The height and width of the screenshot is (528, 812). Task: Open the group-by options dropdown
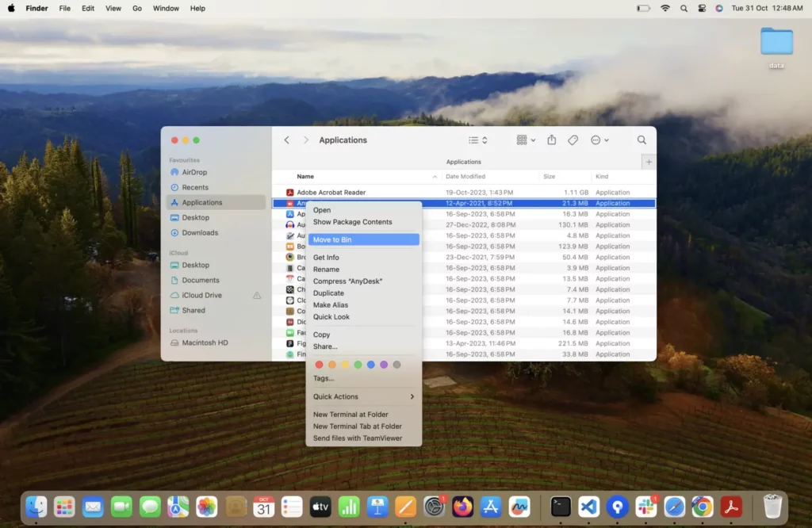click(x=526, y=140)
